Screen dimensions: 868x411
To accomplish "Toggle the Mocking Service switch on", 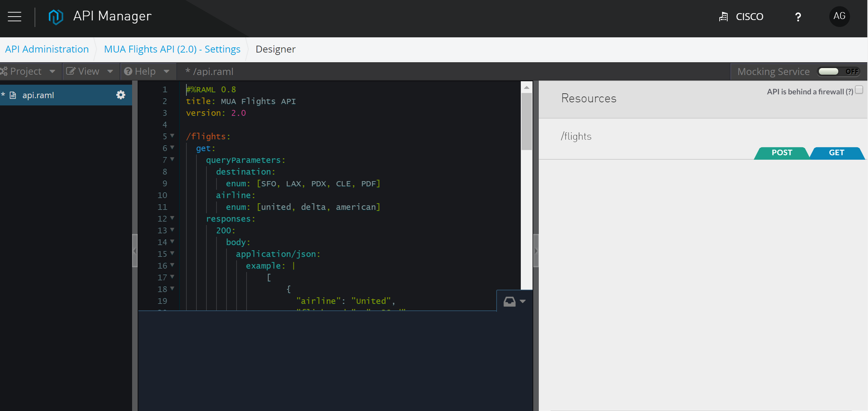I will (x=838, y=72).
